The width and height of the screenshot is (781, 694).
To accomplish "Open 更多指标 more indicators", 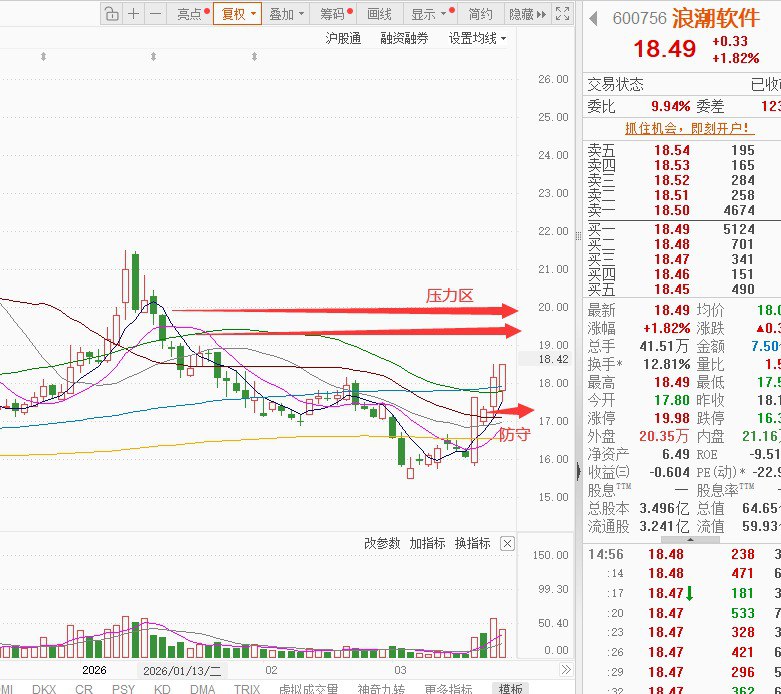I will (x=448, y=689).
